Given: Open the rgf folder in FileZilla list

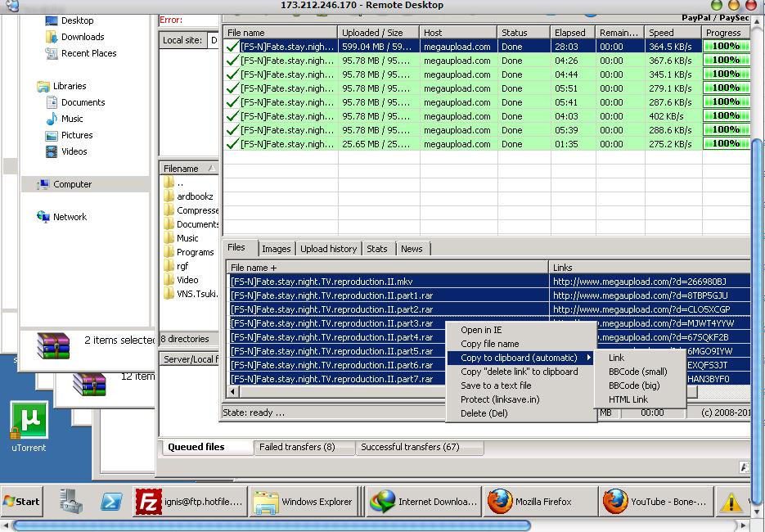Looking at the screenshot, I should click(176, 266).
